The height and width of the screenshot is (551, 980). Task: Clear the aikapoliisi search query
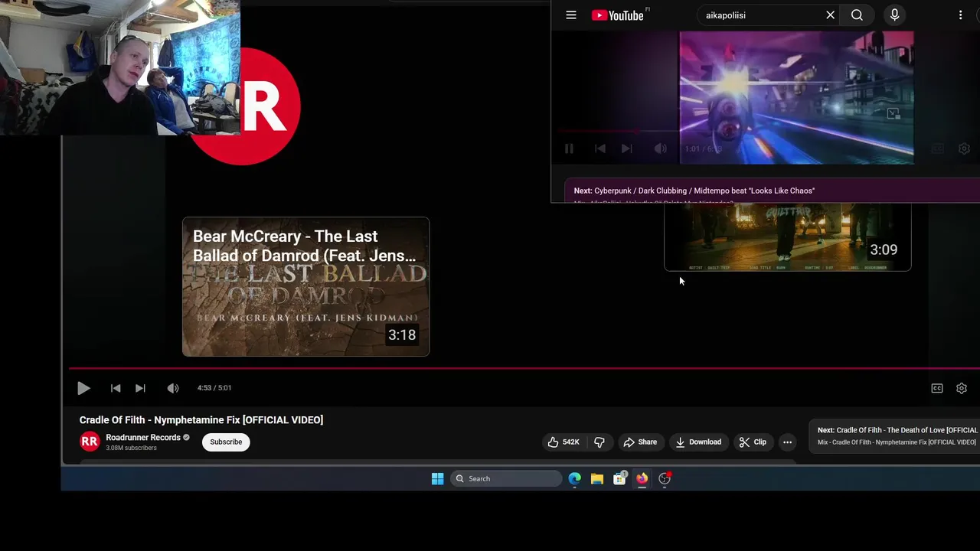click(830, 15)
